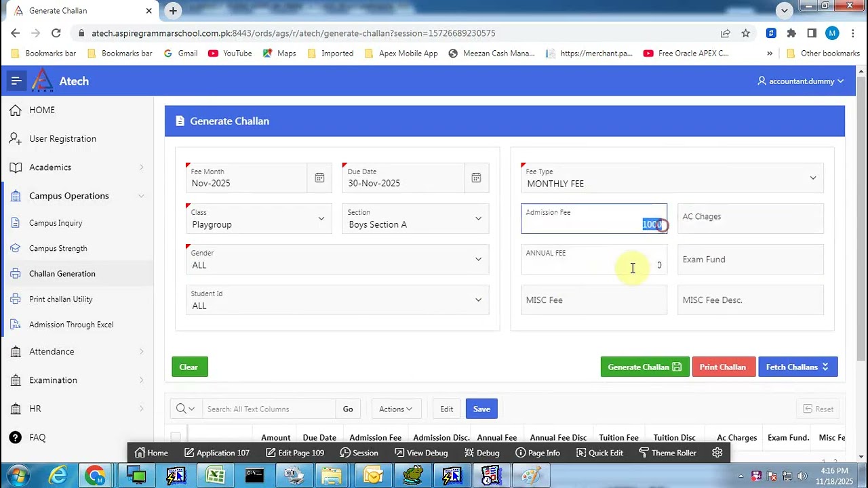Click Page Info in developer toolbar
Screen dimensions: 868x488
click(538, 453)
